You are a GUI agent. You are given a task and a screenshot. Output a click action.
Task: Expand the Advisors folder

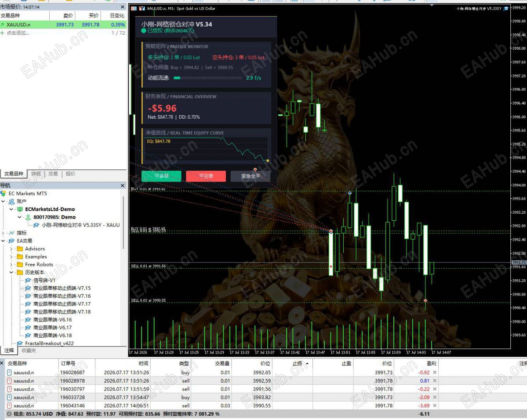(11, 249)
